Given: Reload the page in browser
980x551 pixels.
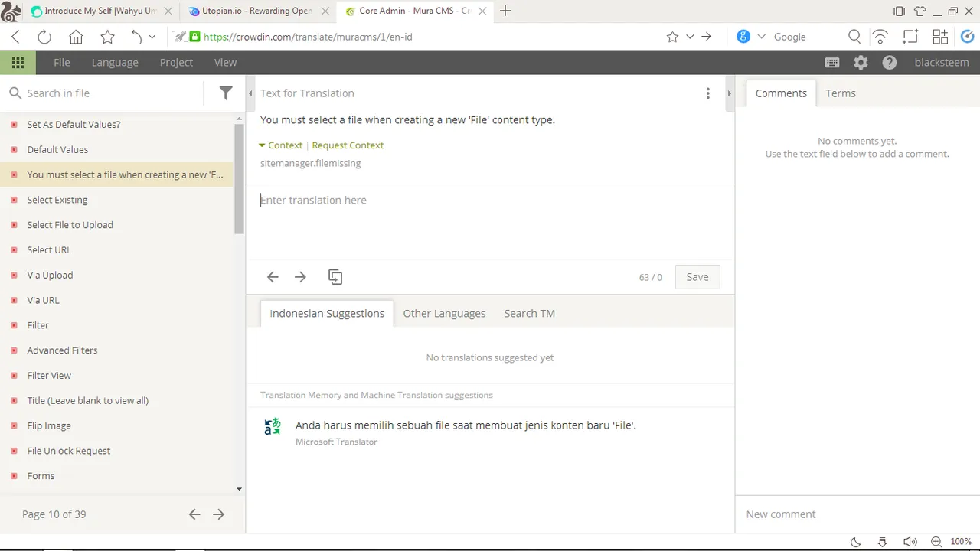Looking at the screenshot, I should [x=44, y=37].
